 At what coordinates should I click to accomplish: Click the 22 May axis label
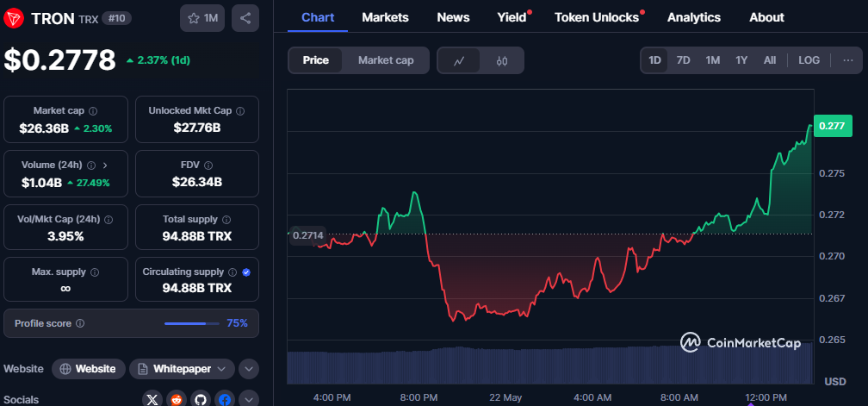click(505, 397)
